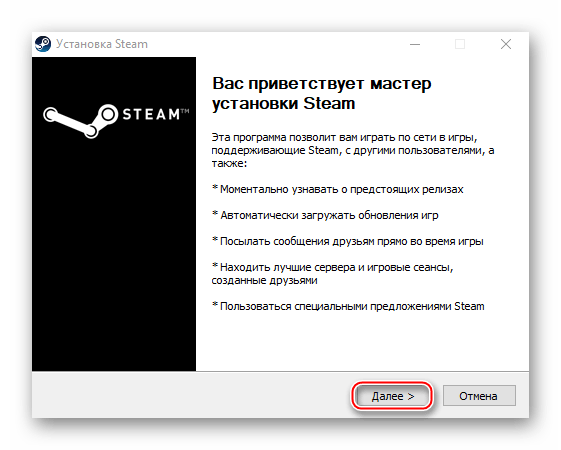The width and height of the screenshot is (561, 450).
Task: Click the Steam piston emblem in the banner
Action: [x=81, y=121]
